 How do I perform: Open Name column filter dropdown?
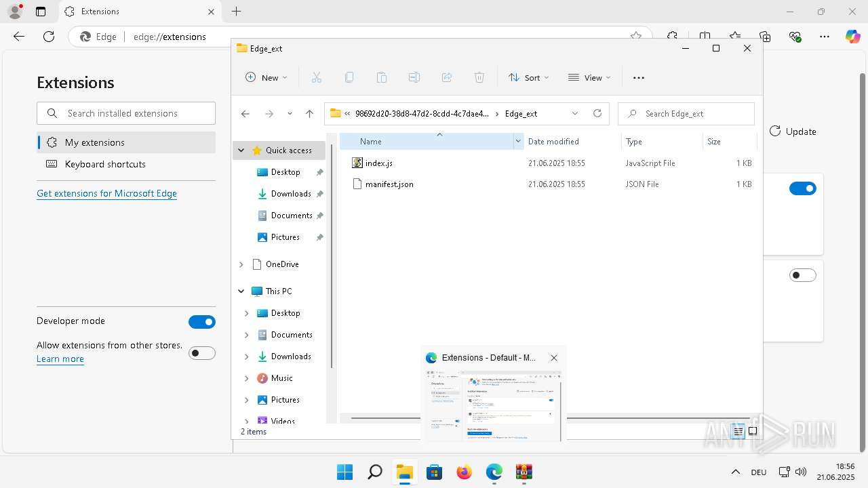point(519,141)
